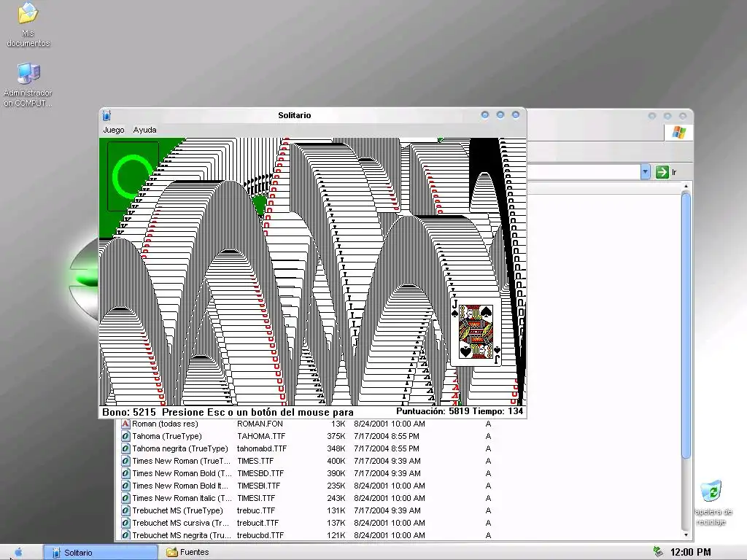Open the Papelera de reciclaje icon
This screenshot has width=747, height=560.
point(712,503)
